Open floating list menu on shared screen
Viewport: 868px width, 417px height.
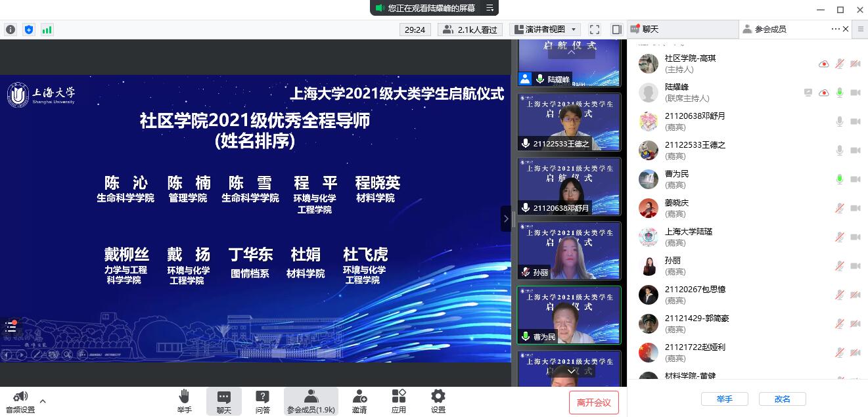(x=11, y=326)
